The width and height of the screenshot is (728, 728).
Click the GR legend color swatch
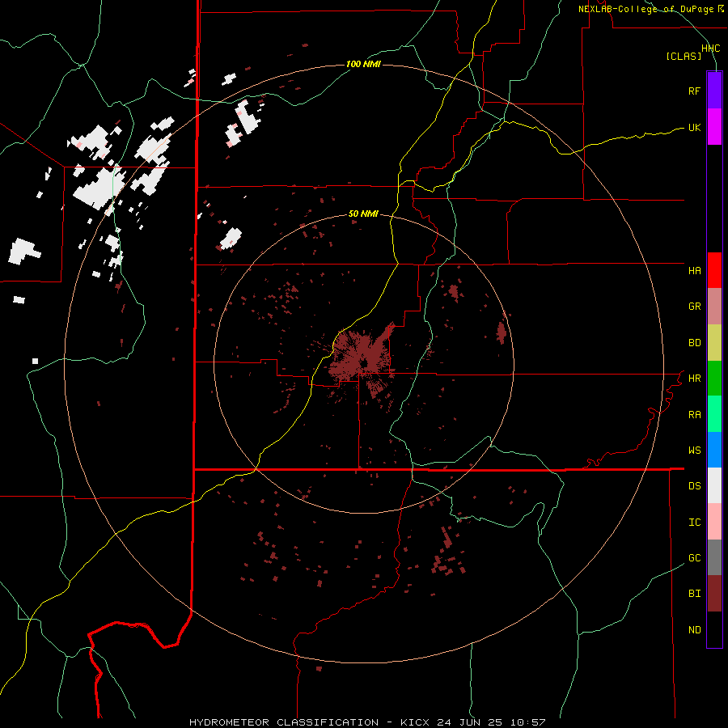pyautogui.click(x=714, y=306)
